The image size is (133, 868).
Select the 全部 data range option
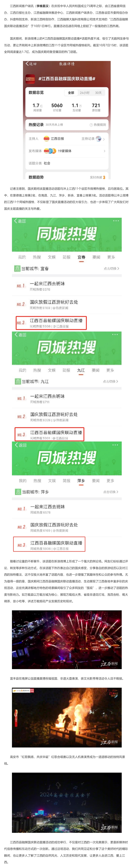point(71,93)
